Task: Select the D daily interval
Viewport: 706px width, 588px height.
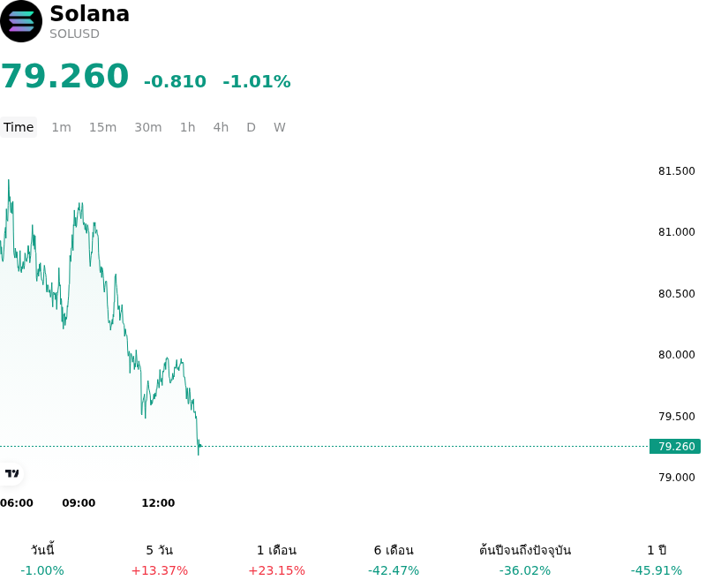Action: 252,127
